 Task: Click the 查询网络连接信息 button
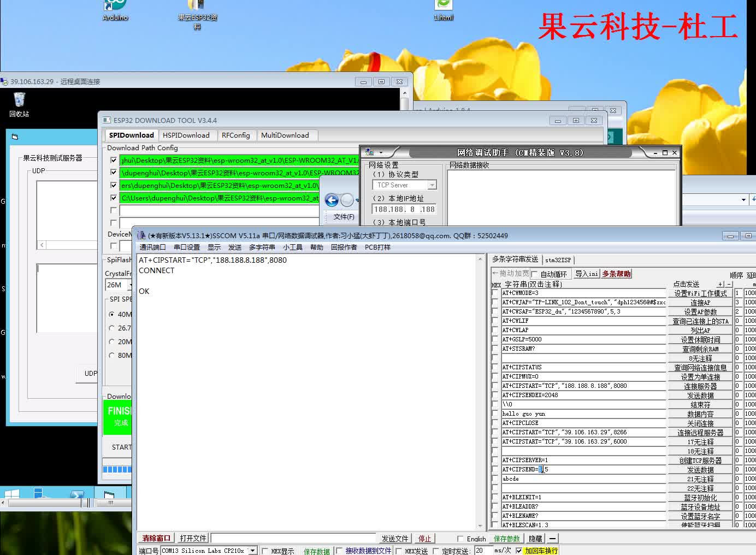click(x=700, y=368)
